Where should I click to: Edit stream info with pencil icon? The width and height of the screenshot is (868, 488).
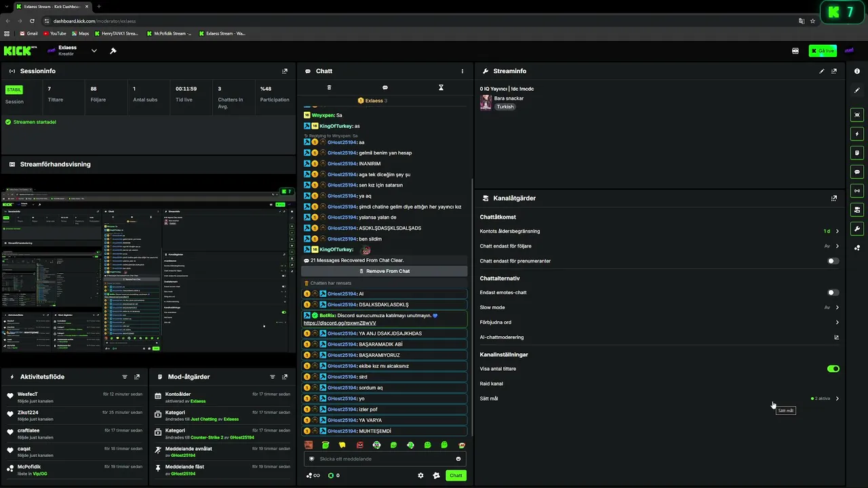coord(822,71)
